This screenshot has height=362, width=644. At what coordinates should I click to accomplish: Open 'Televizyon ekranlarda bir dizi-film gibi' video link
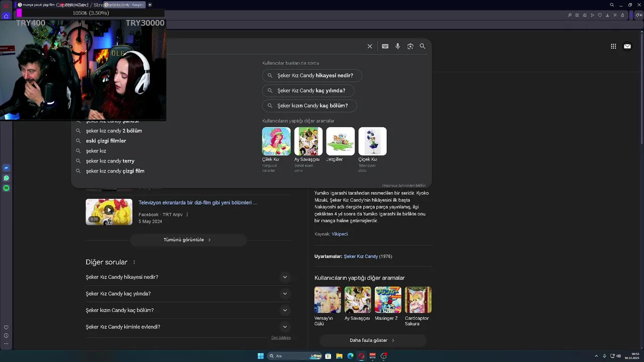tap(198, 203)
